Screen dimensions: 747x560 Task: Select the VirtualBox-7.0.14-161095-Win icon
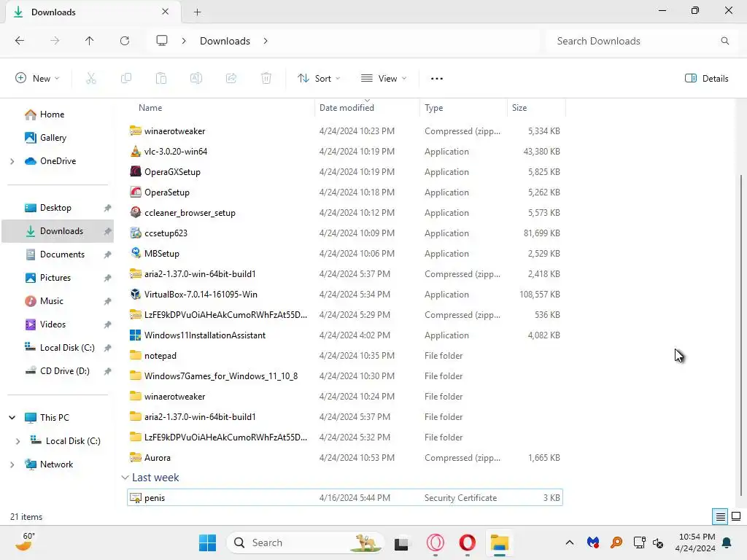click(x=136, y=295)
